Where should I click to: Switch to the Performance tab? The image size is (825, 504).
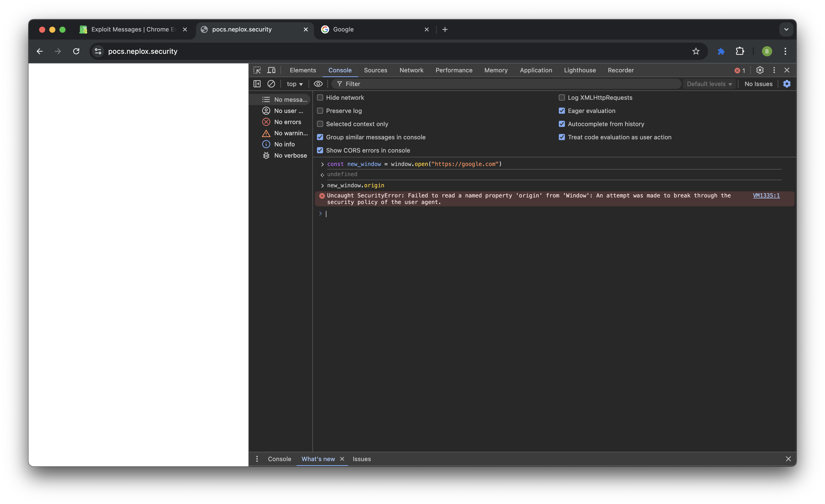(x=454, y=70)
